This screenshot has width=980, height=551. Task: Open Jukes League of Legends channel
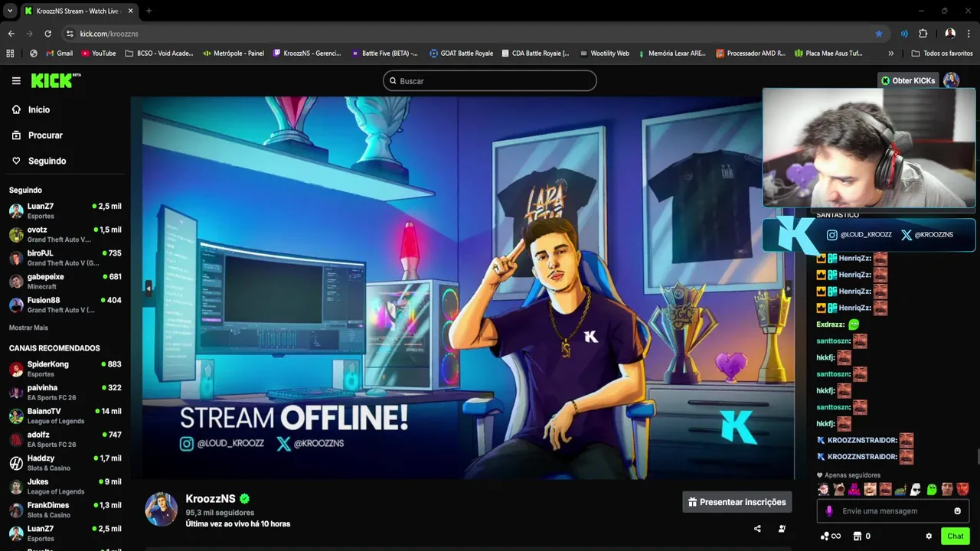[x=65, y=486]
